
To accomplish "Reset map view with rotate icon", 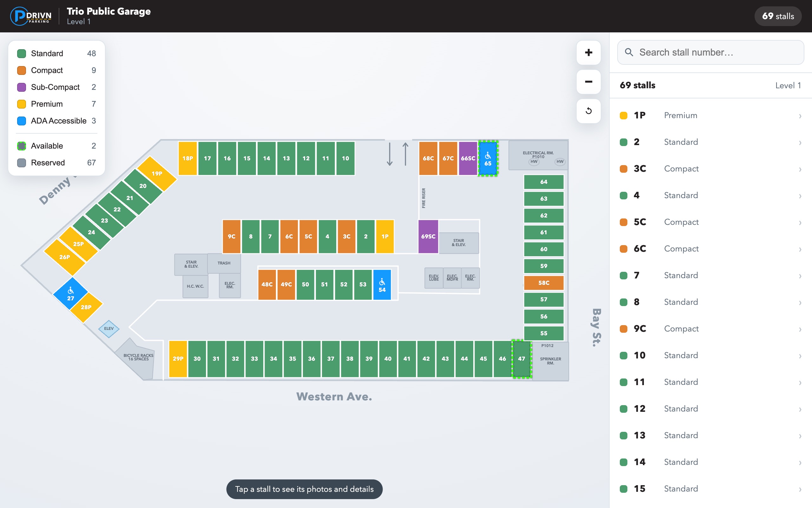I will pos(588,111).
